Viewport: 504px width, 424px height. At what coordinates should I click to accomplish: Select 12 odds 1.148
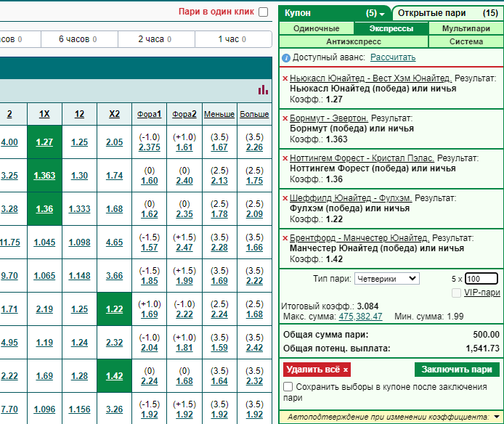79,276
